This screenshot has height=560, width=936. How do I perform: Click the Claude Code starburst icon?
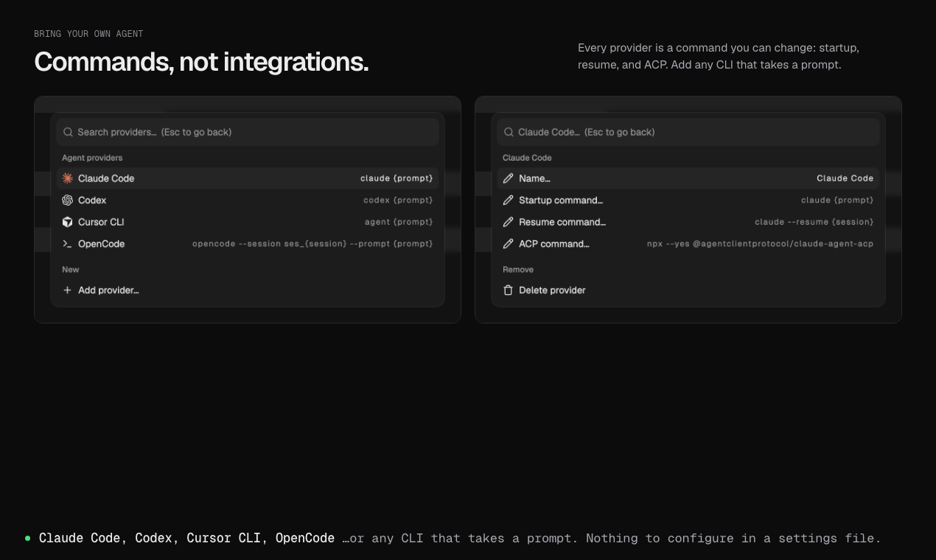[x=67, y=178]
